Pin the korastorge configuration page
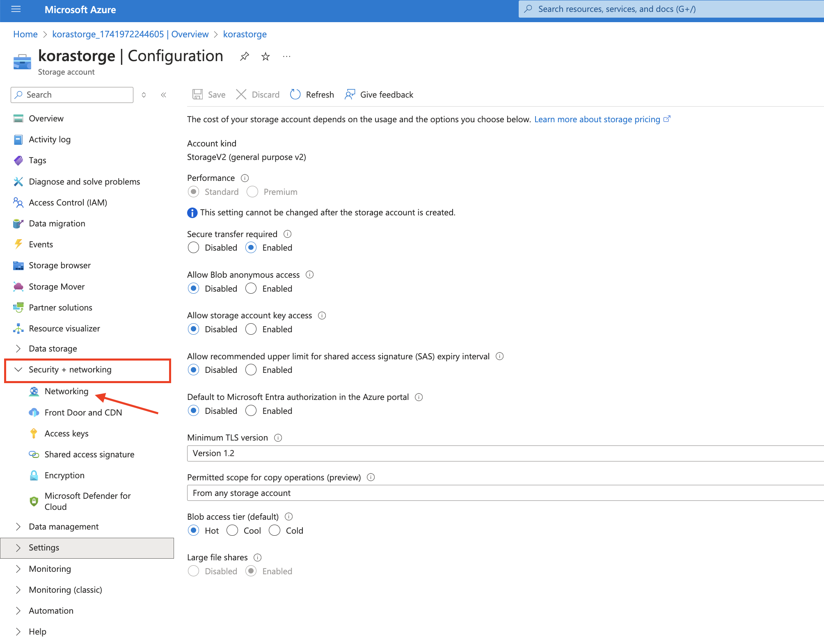 click(245, 56)
